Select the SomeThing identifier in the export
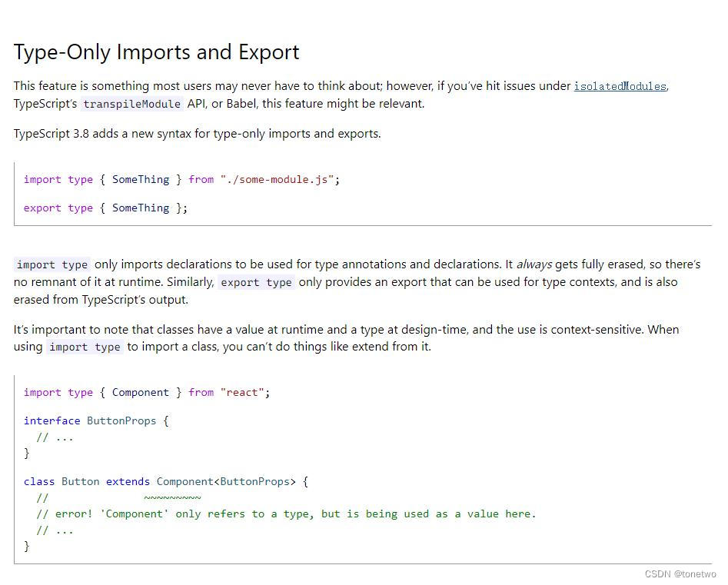This screenshot has width=728, height=585. point(140,208)
